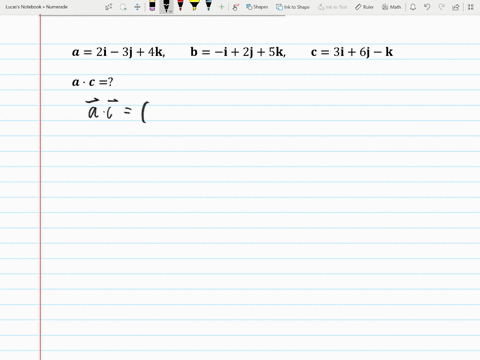The width and height of the screenshot is (480, 360).
Task: Open the Math assistant
Action: (391, 7)
